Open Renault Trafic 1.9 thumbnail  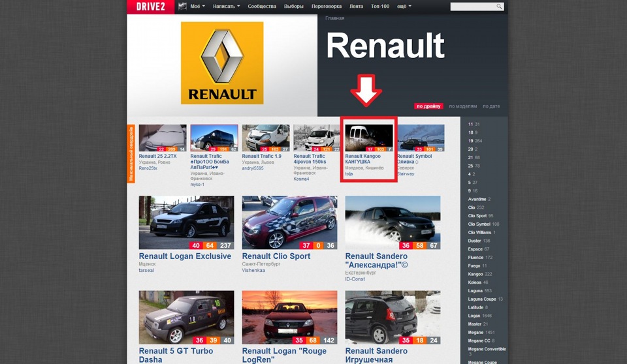(x=266, y=138)
